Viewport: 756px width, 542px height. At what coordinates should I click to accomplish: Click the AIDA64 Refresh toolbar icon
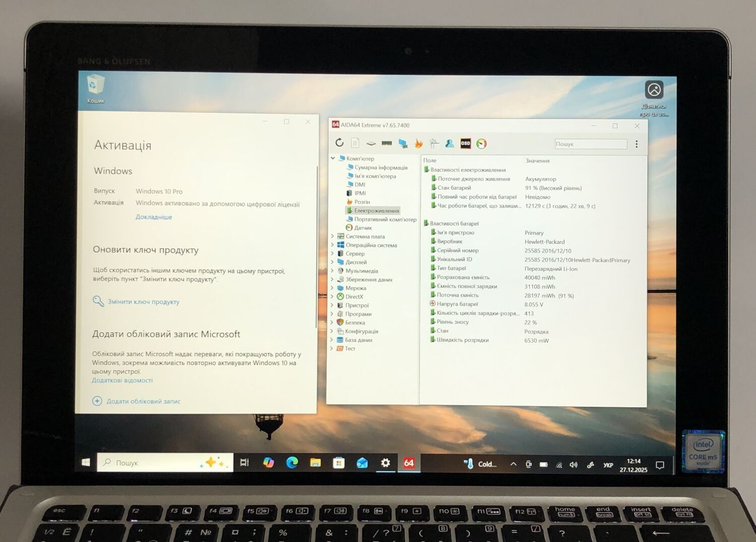pos(340,143)
